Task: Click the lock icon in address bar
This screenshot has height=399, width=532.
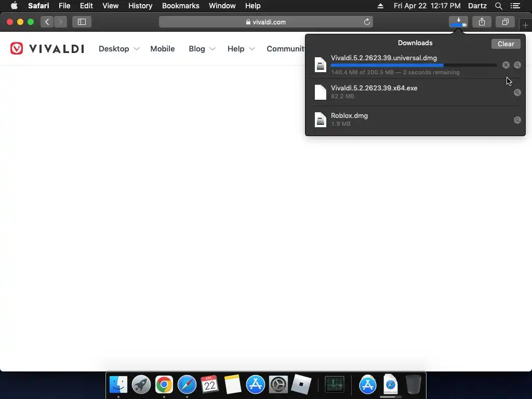Action: tap(248, 22)
